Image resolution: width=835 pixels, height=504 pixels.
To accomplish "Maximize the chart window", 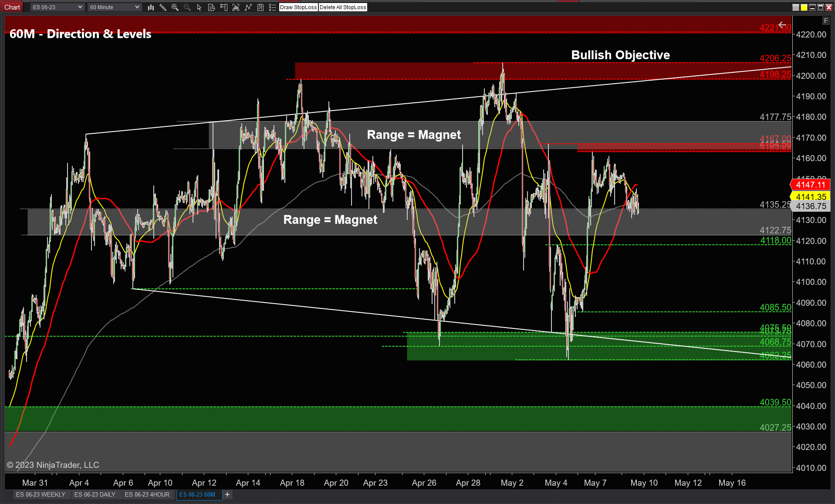I will 821,7.
